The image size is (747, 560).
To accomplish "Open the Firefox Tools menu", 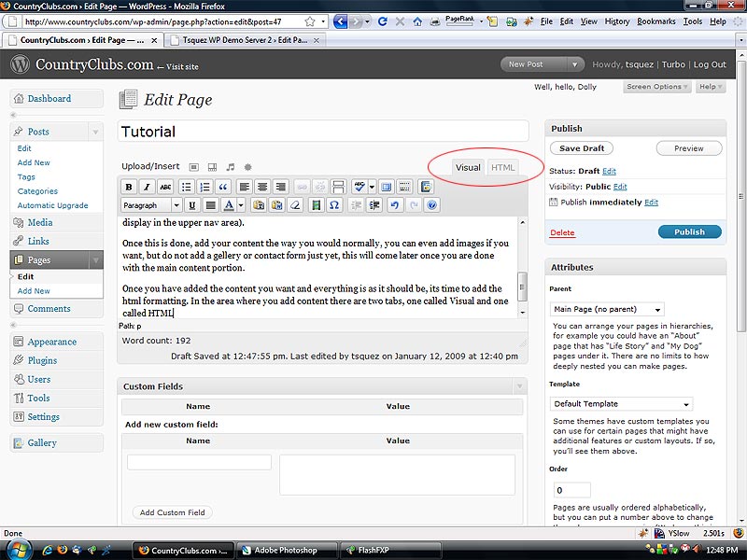I will (x=692, y=21).
